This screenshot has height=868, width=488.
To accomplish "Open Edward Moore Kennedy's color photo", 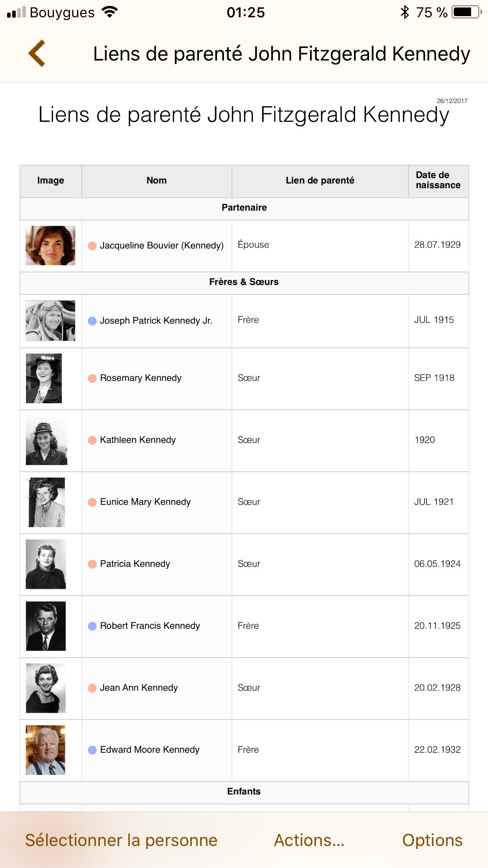I will [x=46, y=750].
